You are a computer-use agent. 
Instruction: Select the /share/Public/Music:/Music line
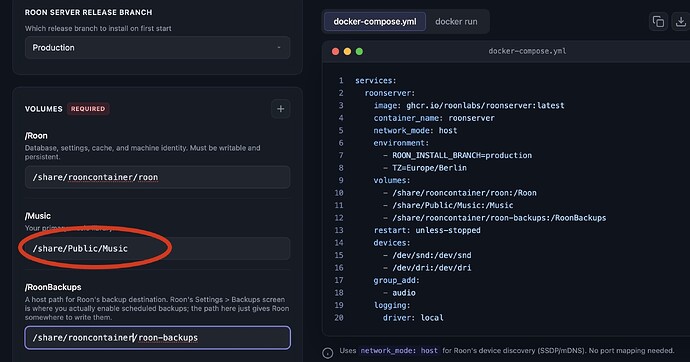tap(448, 205)
